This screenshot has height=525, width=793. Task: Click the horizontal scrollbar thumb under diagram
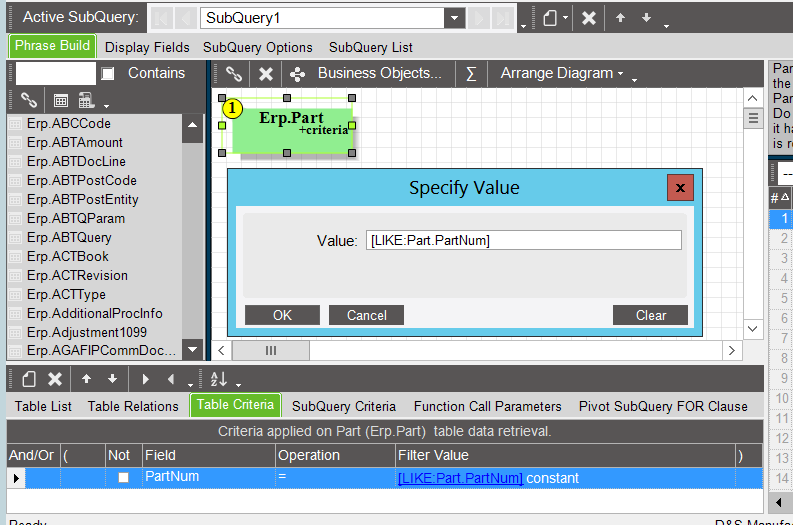tap(271, 351)
